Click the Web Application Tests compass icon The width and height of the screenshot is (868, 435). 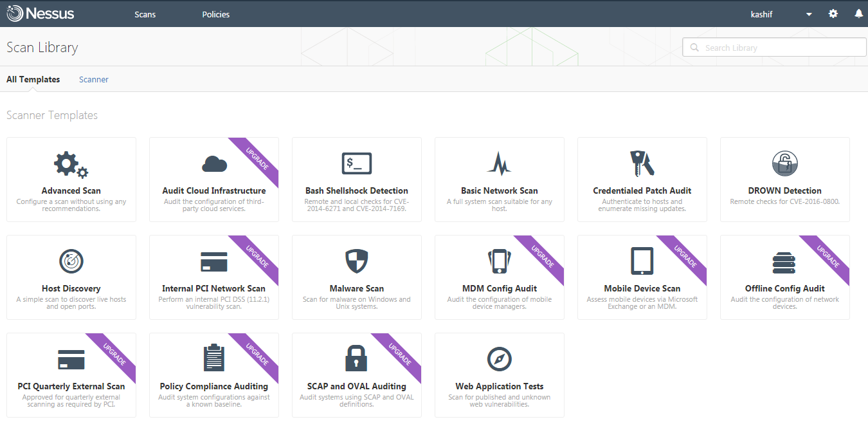pos(500,359)
